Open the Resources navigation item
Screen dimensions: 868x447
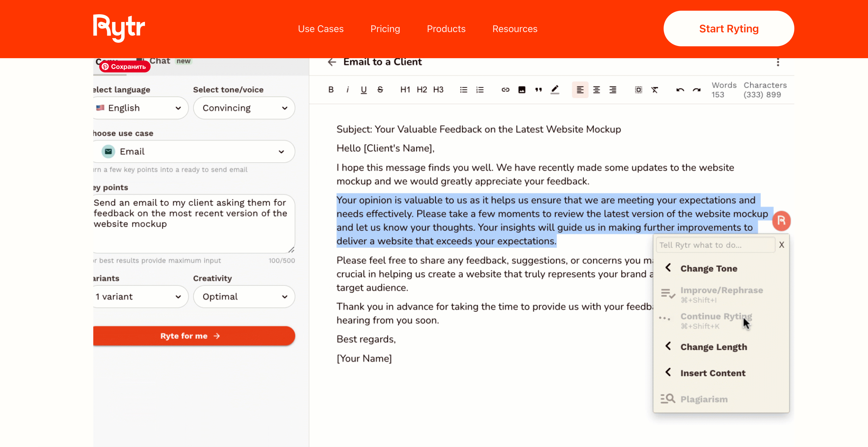515,28
